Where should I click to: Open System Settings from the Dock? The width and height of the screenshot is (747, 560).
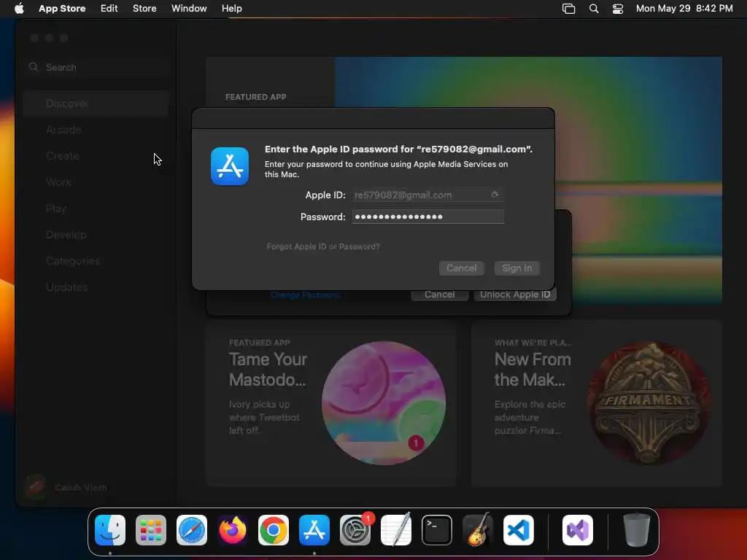coord(355,530)
